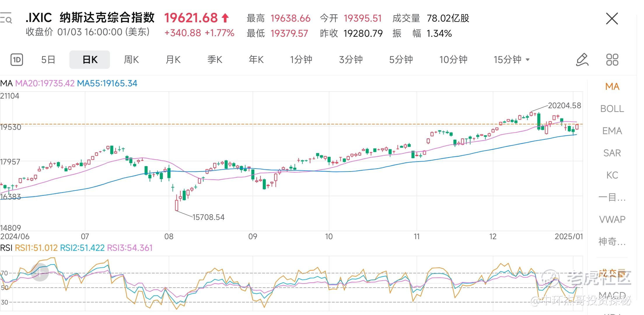Select 成交量 volume sub-indicator
Viewport: 644px width, 315px height.
click(612, 273)
